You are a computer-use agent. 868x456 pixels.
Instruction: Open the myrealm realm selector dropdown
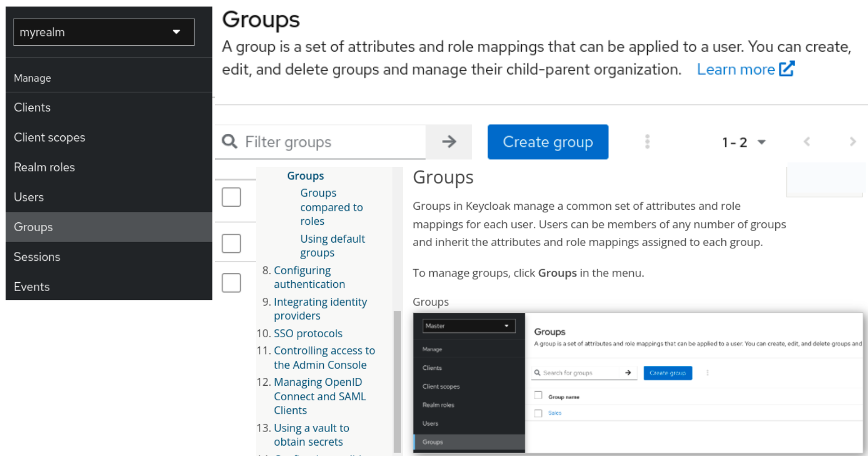104,32
